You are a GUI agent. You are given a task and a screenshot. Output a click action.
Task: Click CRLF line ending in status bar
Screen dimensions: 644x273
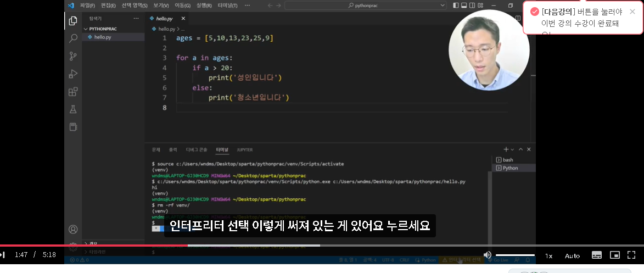(x=405, y=260)
